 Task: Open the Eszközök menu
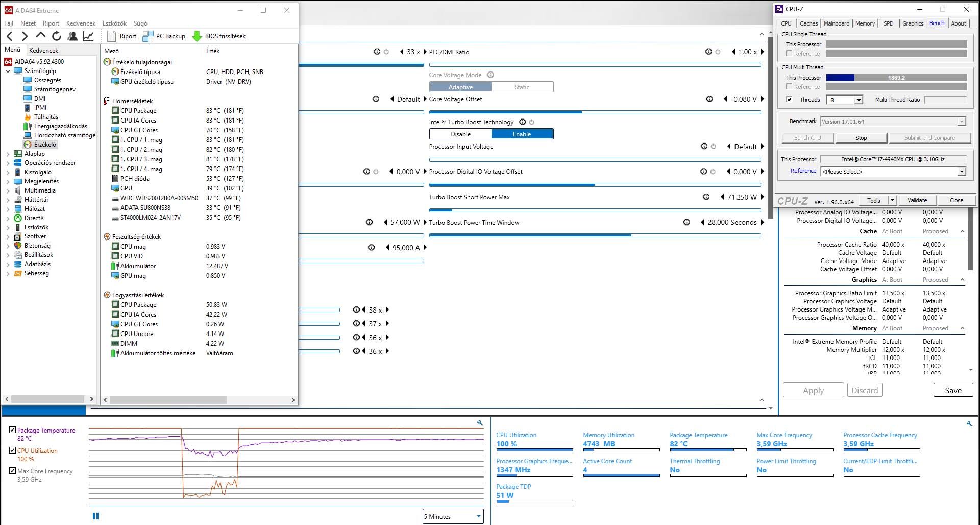(x=114, y=23)
